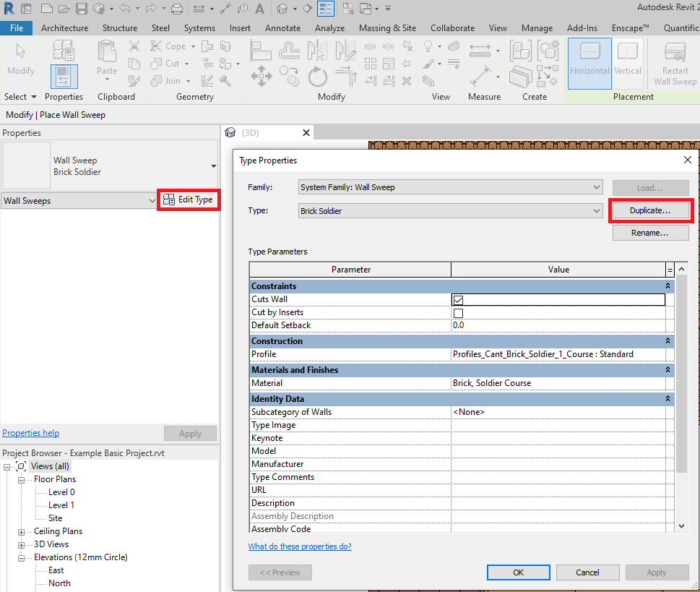Close the {3D} view tab
Viewport: 700px width, 592px height.
[306, 133]
